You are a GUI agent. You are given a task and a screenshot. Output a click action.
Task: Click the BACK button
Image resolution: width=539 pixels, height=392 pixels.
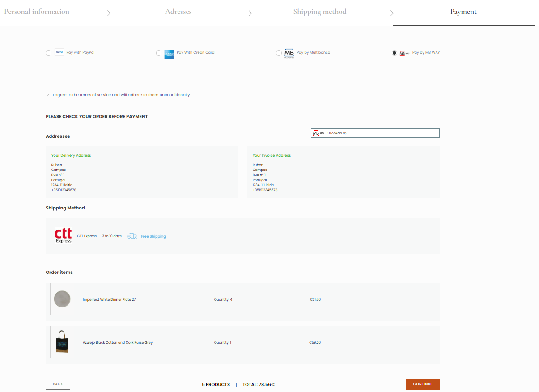58,384
